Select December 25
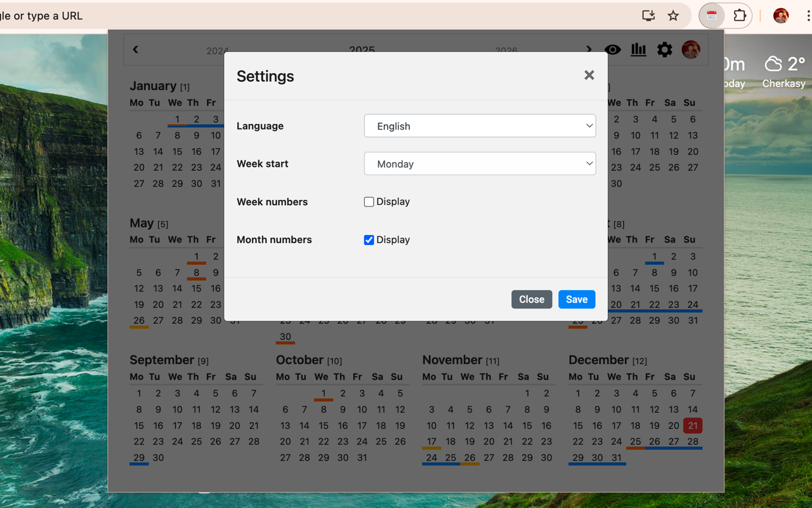The image size is (812, 508). click(636, 441)
